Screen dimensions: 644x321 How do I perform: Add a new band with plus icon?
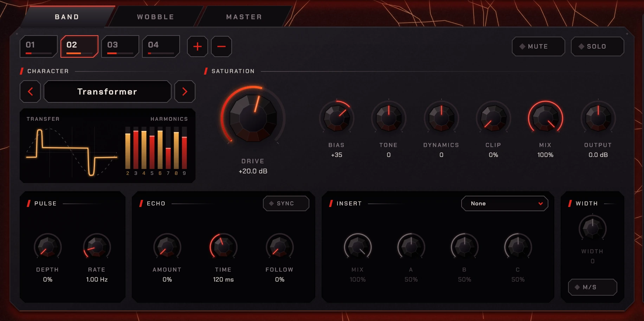(198, 46)
